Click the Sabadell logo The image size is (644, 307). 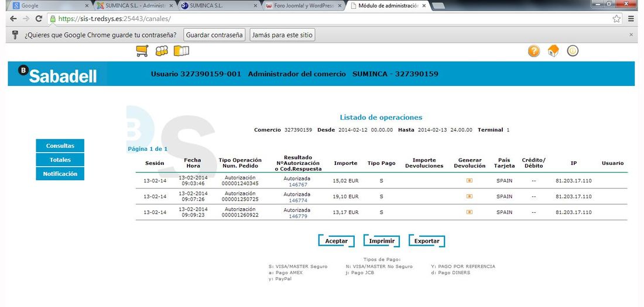pos(57,74)
